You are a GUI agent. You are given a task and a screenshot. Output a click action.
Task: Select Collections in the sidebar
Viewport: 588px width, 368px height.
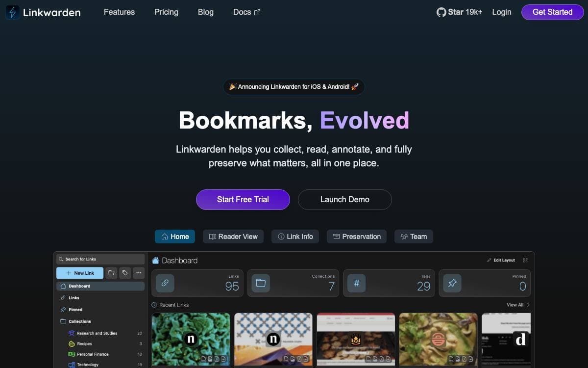point(100,321)
